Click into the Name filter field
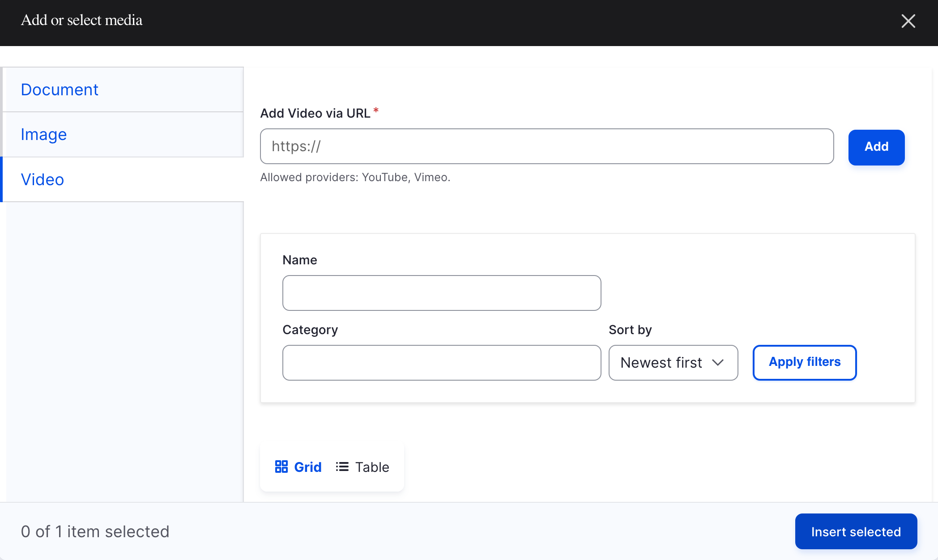 (441, 293)
